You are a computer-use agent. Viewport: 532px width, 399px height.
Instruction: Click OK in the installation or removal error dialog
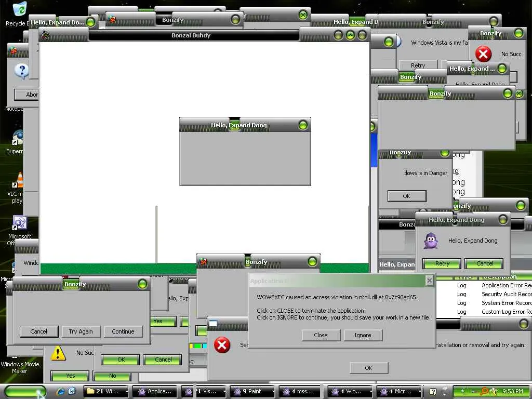(x=369, y=368)
